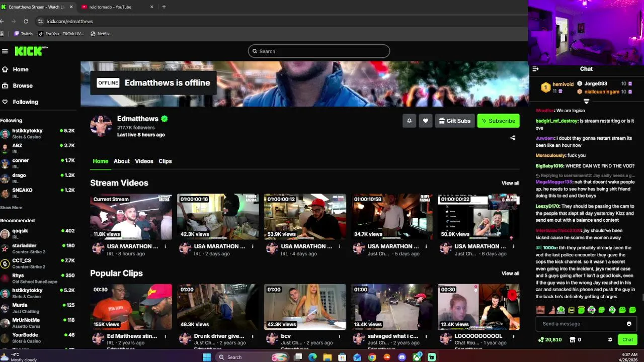Expand the chat leaderboard arrow
The height and width of the screenshot is (362, 644).
pyautogui.click(x=586, y=101)
